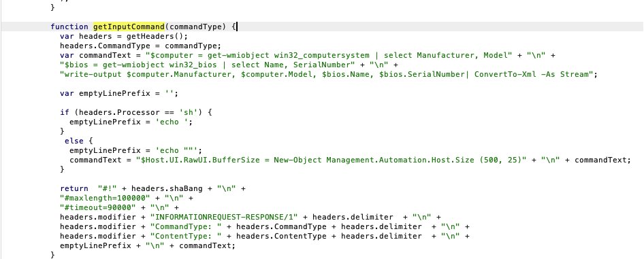The height and width of the screenshot is (259, 644).
Task: Click the highlighted getInputCommand function name
Action: [x=129, y=27]
